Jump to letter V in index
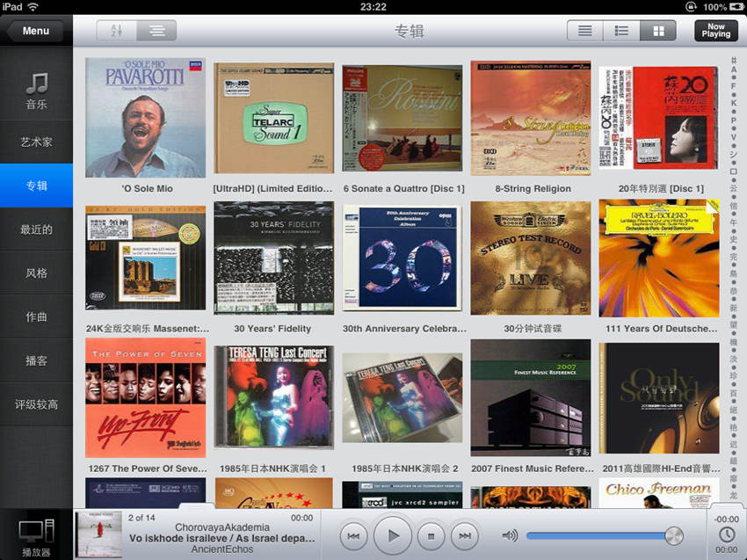The image size is (747, 560). pos(734,137)
